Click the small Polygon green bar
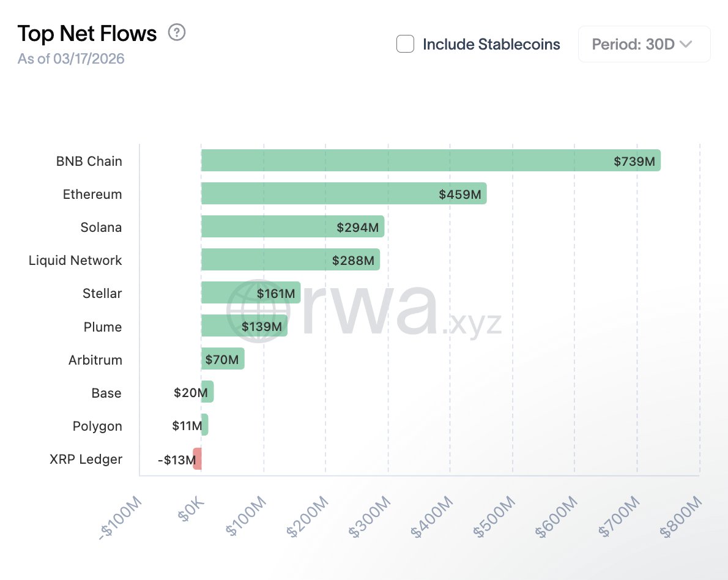Image resolution: width=728 pixels, height=580 pixels. coord(205,425)
